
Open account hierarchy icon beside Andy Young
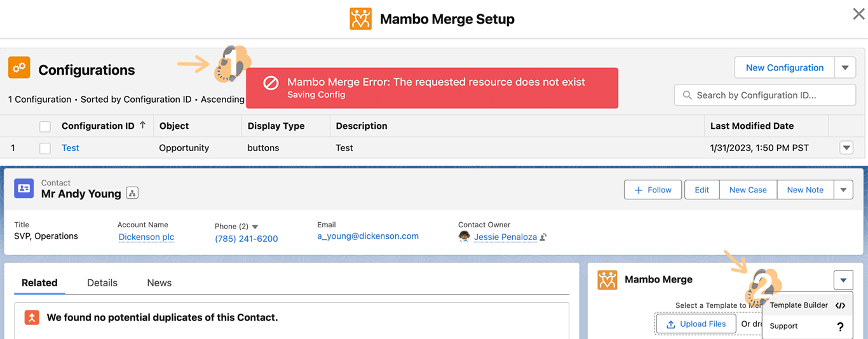132,194
